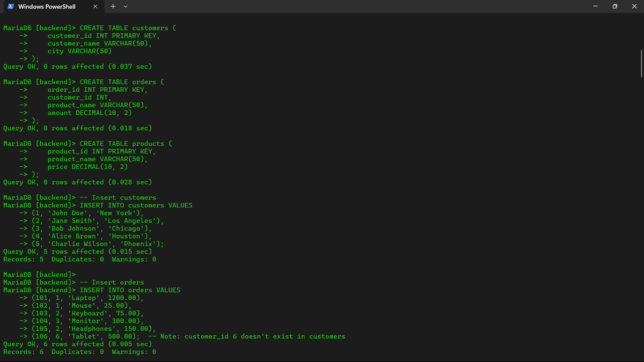Open a new terminal tab with the plus button

click(113, 6)
